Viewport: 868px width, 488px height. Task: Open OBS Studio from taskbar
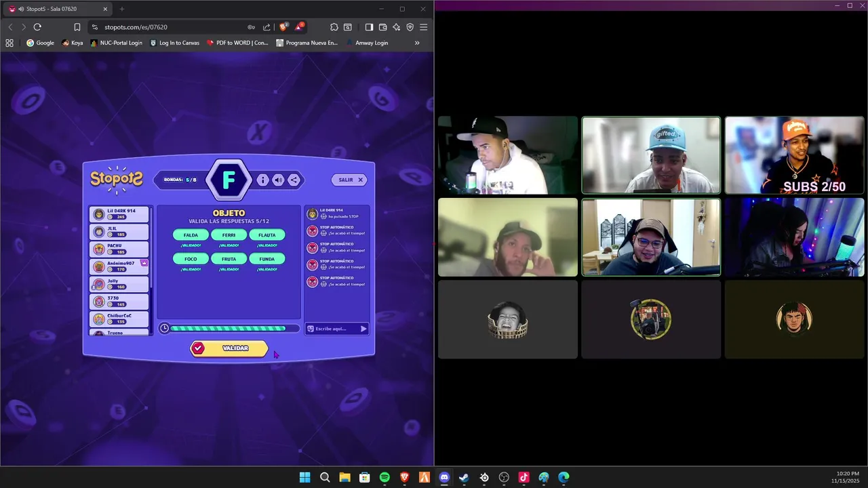point(504,477)
